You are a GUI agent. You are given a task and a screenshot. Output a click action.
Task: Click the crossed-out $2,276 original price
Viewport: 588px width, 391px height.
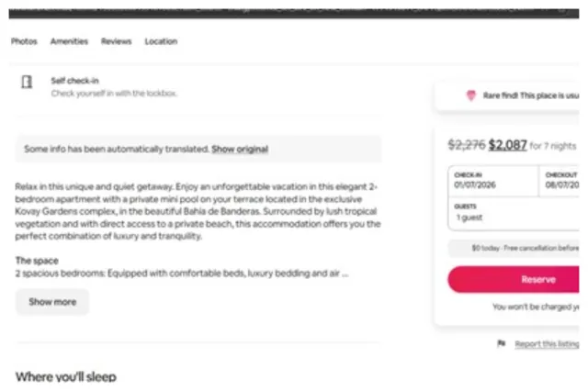pos(466,144)
